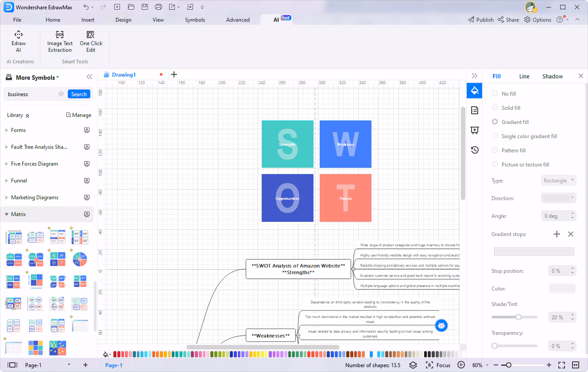
Task: Start the One Click Edit tool
Action: [x=91, y=41]
